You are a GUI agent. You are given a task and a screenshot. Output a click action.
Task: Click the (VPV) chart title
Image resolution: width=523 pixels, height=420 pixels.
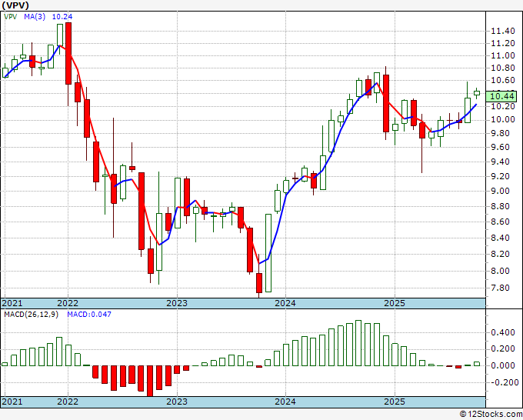(x=15, y=5)
